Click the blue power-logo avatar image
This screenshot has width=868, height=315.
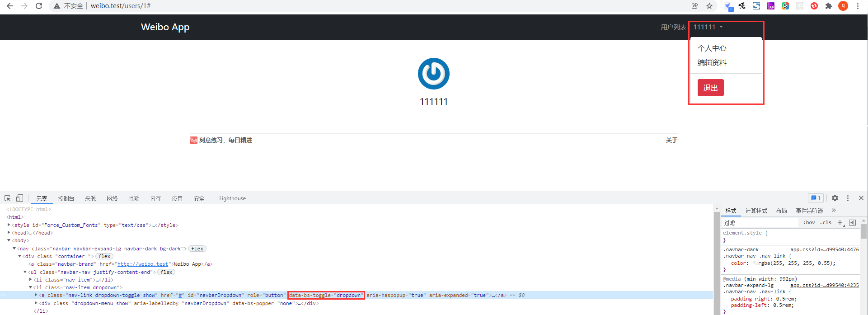(x=434, y=74)
